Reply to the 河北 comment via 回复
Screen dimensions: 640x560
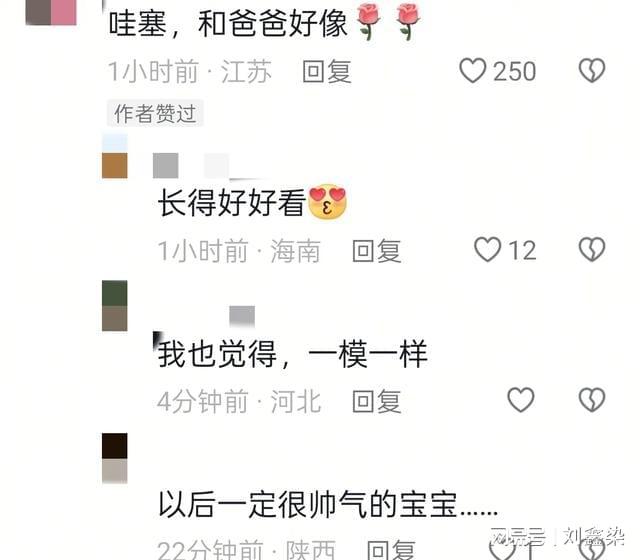coord(377,401)
